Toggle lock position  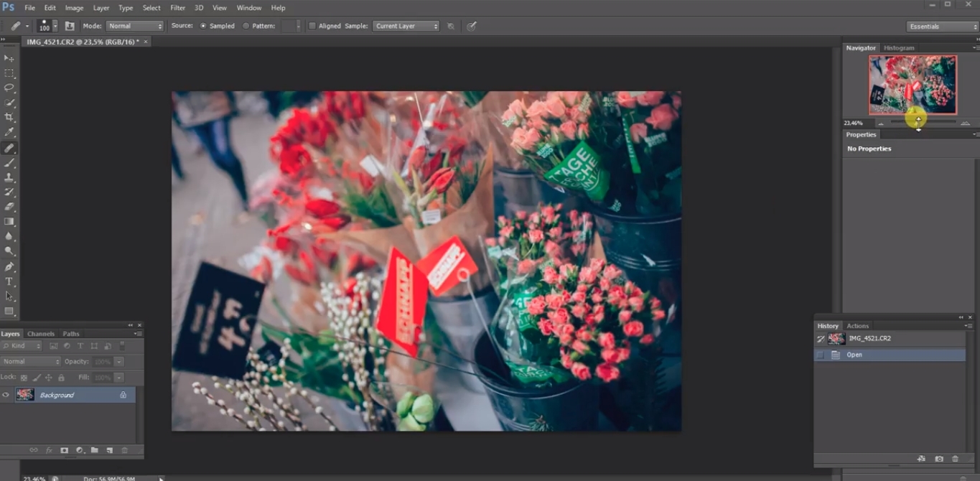pyautogui.click(x=49, y=378)
